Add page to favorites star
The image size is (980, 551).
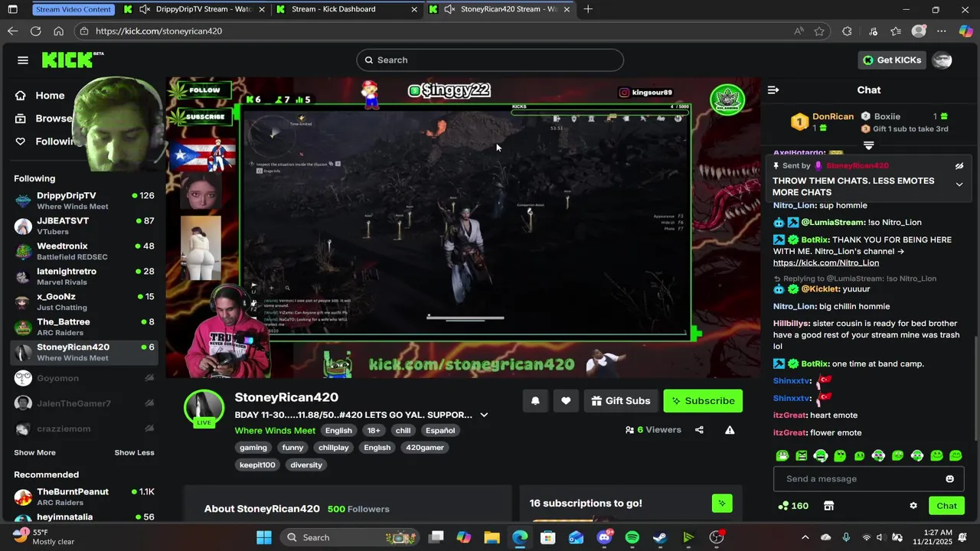click(819, 31)
